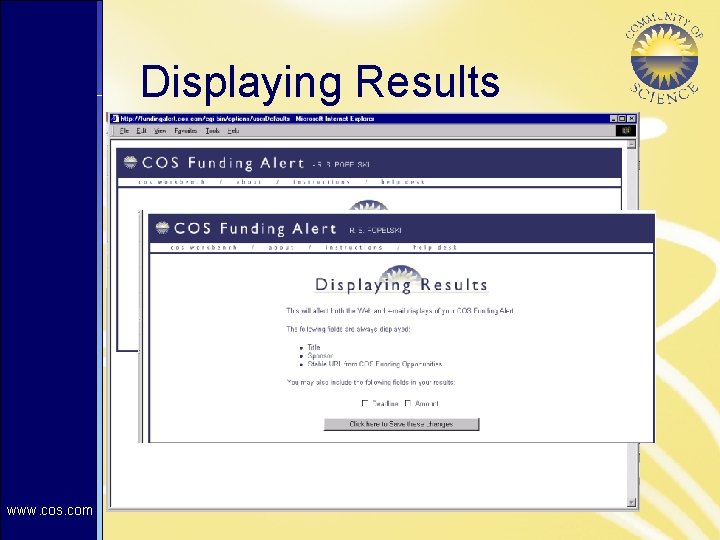Open the instructions link in front page

click(x=354, y=248)
